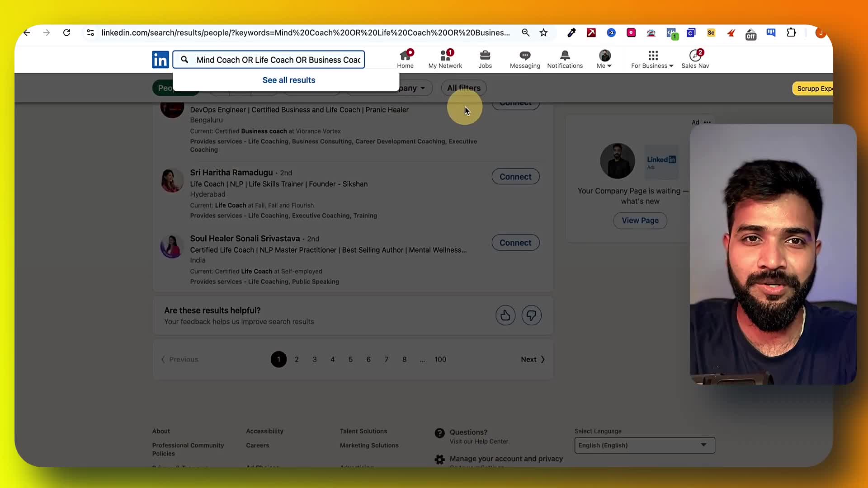The width and height of the screenshot is (868, 488).
Task: Open Messaging chat icon
Action: 524,56
